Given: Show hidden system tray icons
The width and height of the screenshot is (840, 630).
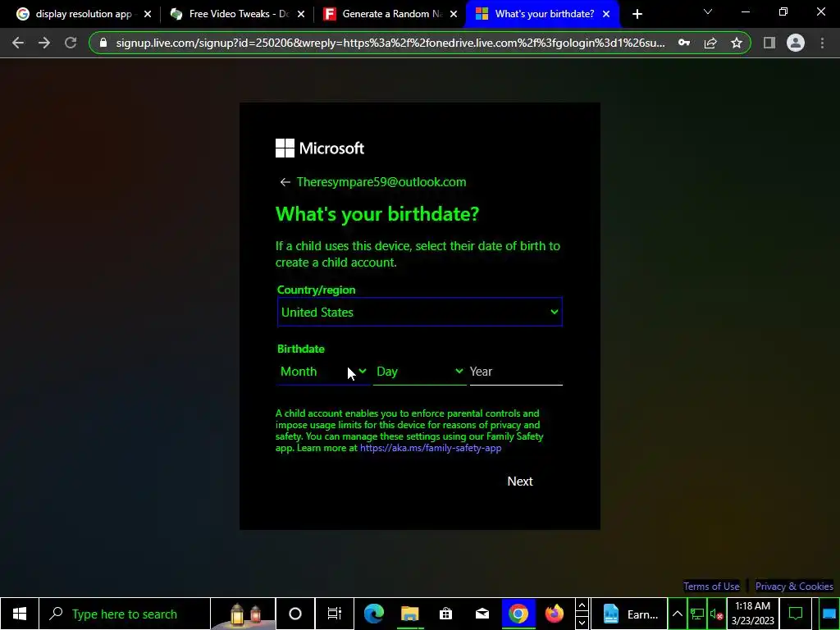Looking at the screenshot, I should [677, 614].
